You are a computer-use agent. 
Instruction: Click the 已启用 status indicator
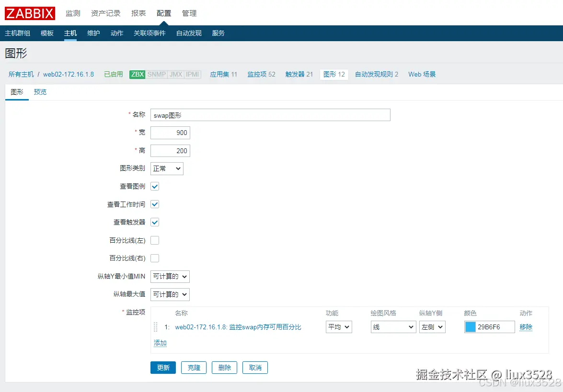click(x=113, y=74)
